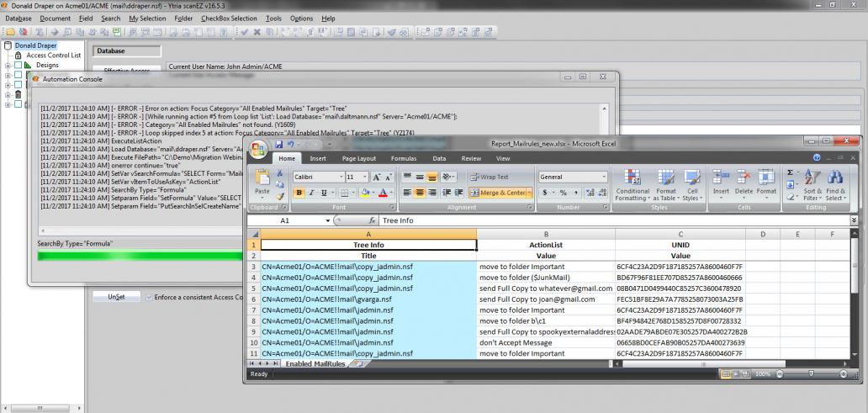Toggle Merge & Center button
The width and height of the screenshot is (868, 413).
click(497, 193)
